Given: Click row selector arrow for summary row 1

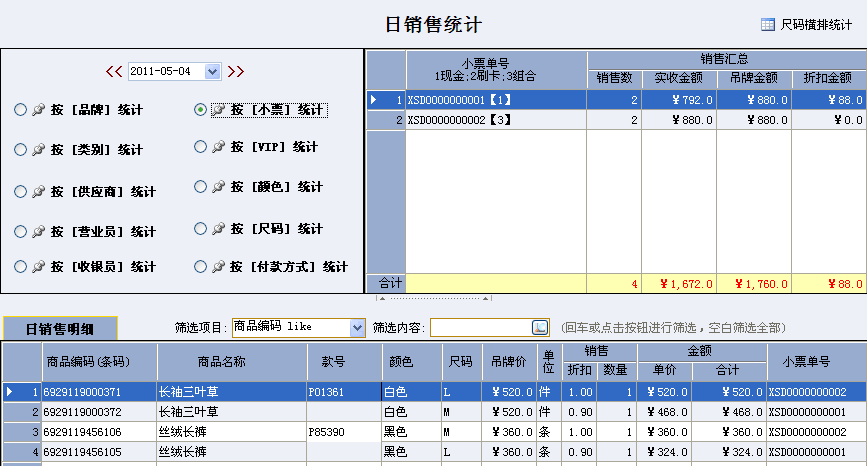Looking at the screenshot, I should point(374,100).
